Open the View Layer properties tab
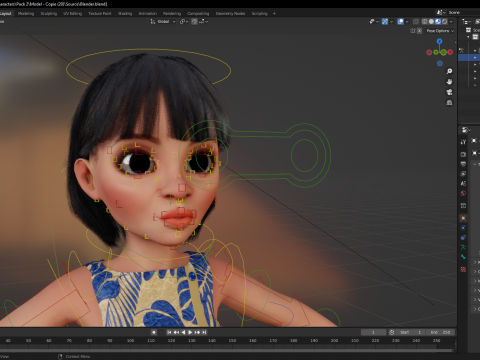 (463, 174)
